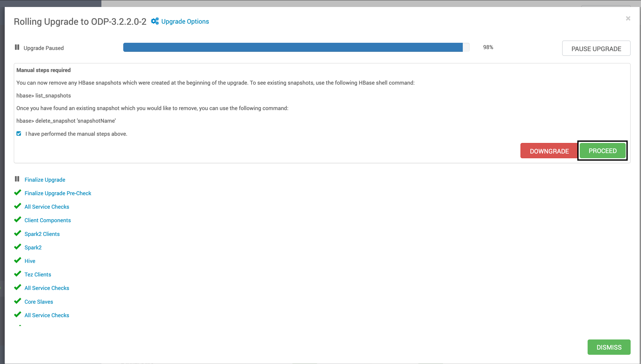Click the 'hbase> list_snapshots' command text
Screen dimensions: 641x364
[43, 95]
